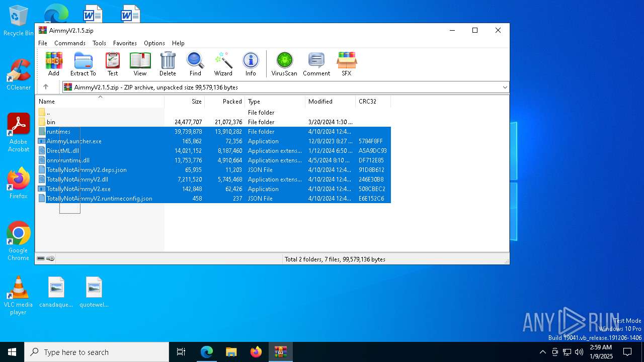Click the disk drive status bar icon
Image resolution: width=644 pixels, height=362 pixels.
tap(41, 258)
